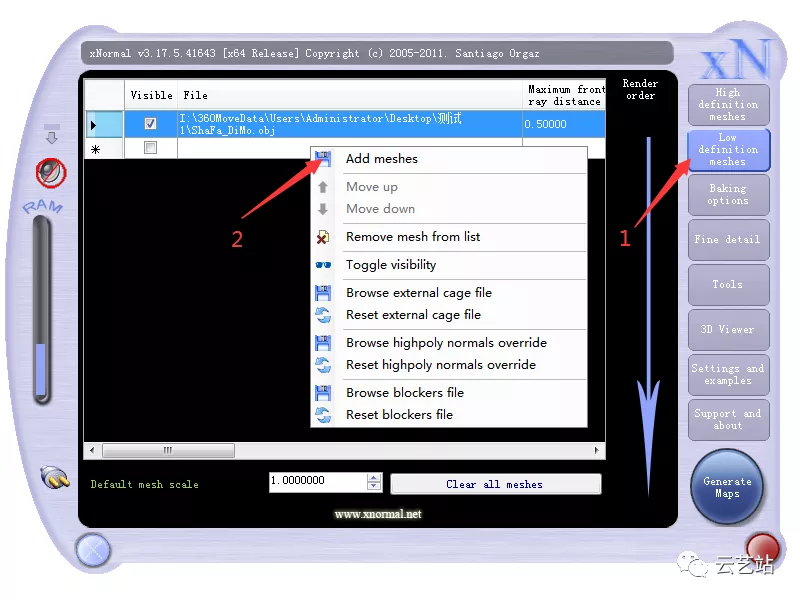Click the Visible column header
This screenshot has height=600, width=800.
(x=151, y=95)
